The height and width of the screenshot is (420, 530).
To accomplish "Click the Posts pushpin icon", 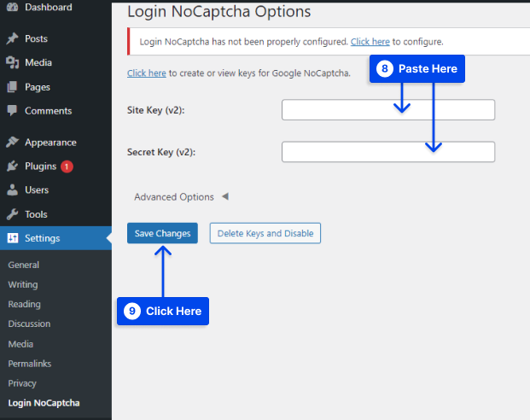I will [13, 38].
